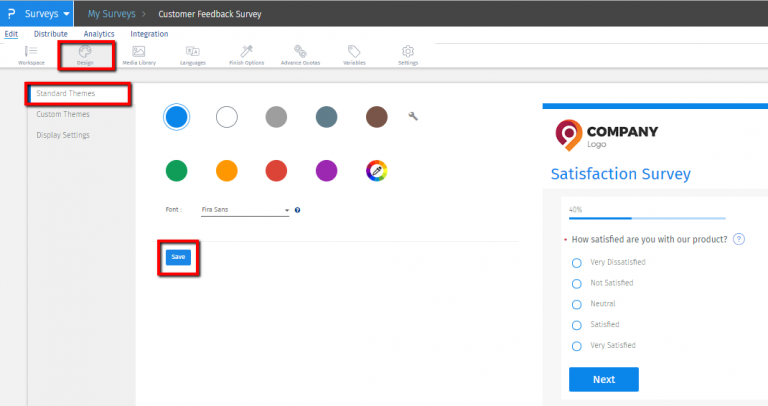The image size is (768, 406).
Task: Open the Media Library icon
Action: 138,52
